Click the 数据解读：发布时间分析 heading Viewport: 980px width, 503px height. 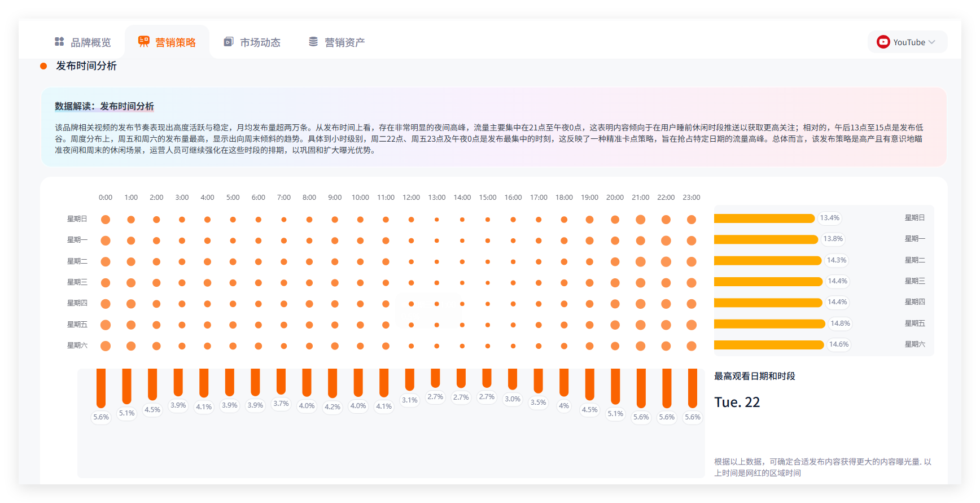click(104, 106)
